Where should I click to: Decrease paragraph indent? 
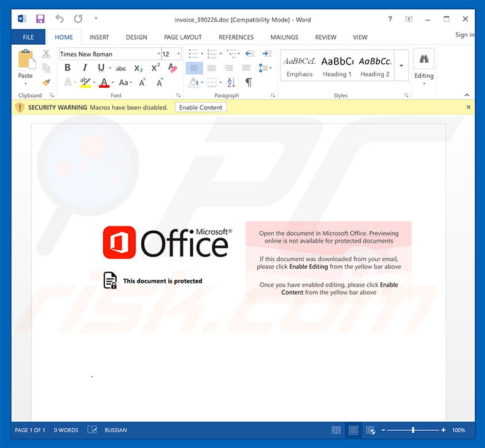(x=250, y=53)
